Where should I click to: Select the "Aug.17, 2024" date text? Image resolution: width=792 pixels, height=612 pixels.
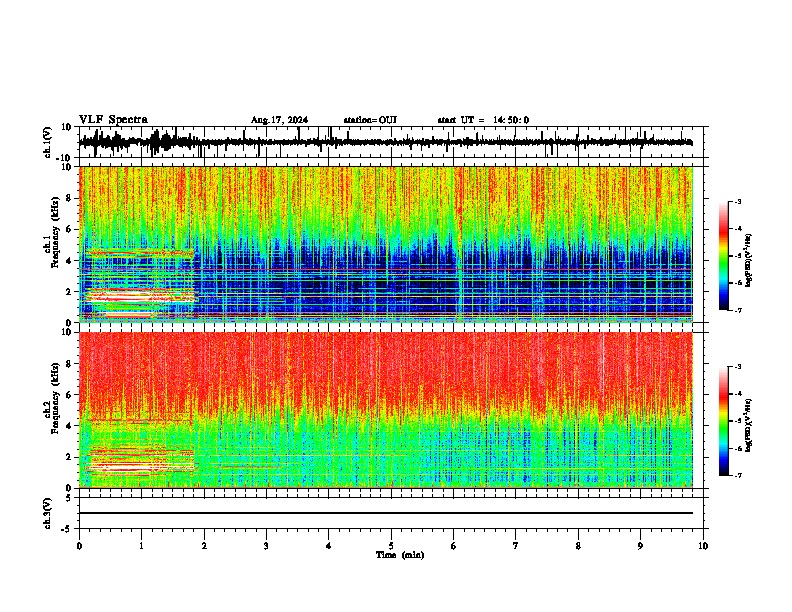pyautogui.click(x=279, y=120)
